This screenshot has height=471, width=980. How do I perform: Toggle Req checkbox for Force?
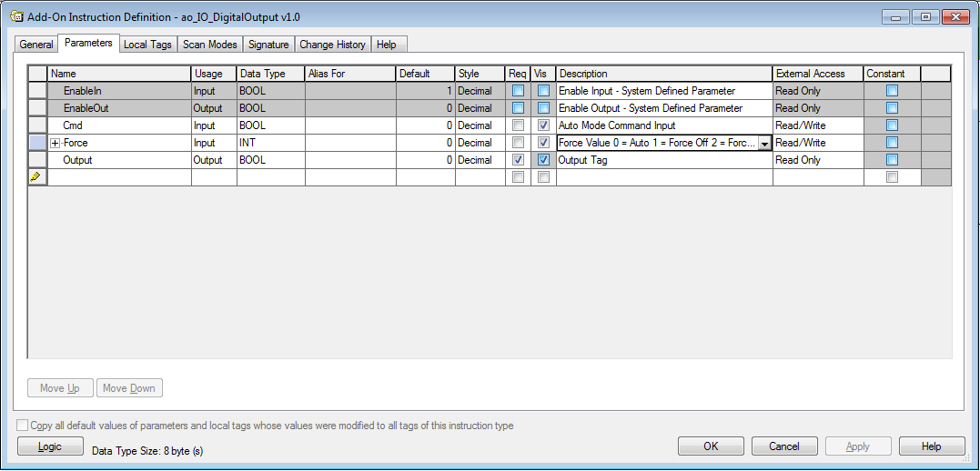pos(518,143)
